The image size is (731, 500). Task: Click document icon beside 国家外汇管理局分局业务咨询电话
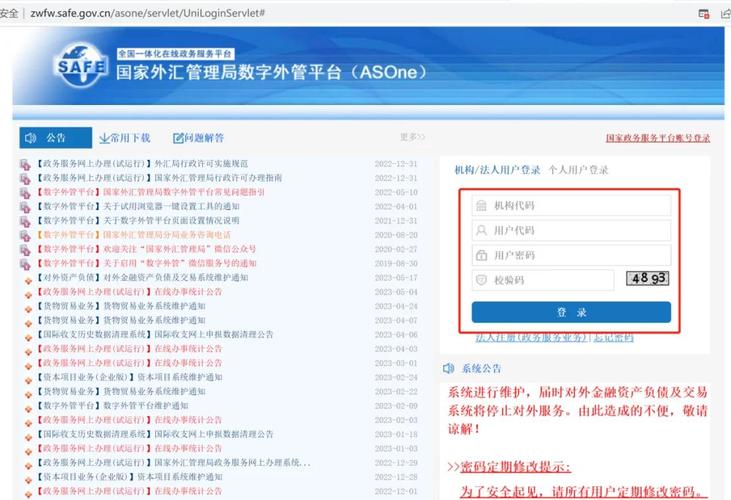click(x=25, y=236)
